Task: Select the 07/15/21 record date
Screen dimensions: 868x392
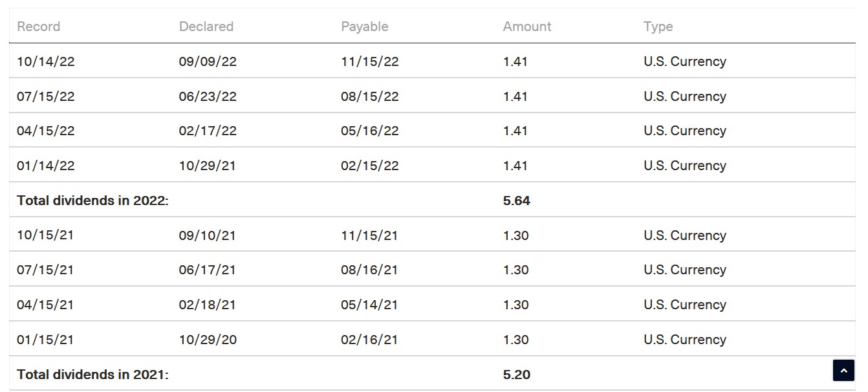Action: point(45,270)
